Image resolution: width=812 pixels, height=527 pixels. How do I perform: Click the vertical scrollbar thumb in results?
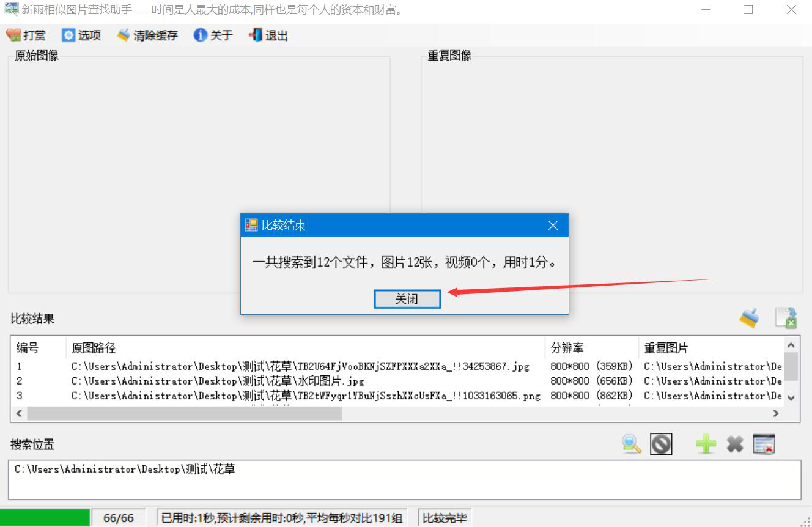pyautogui.click(x=791, y=366)
